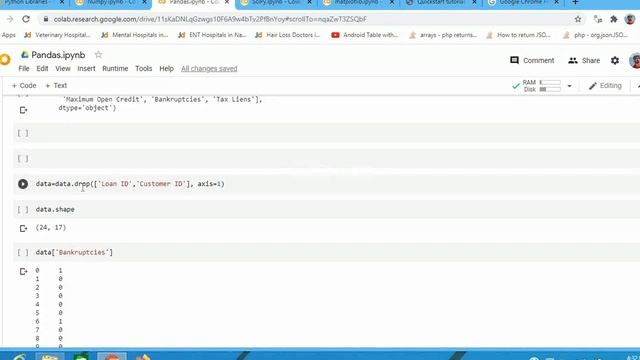Open the Android Table with bookmark
640x360 pixels.
(x=365, y=35)
